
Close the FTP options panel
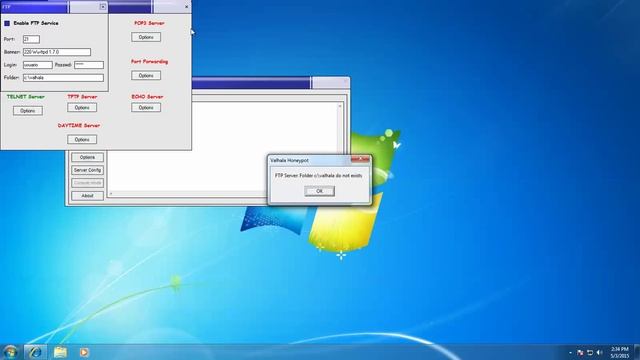(x=103, y=7)
